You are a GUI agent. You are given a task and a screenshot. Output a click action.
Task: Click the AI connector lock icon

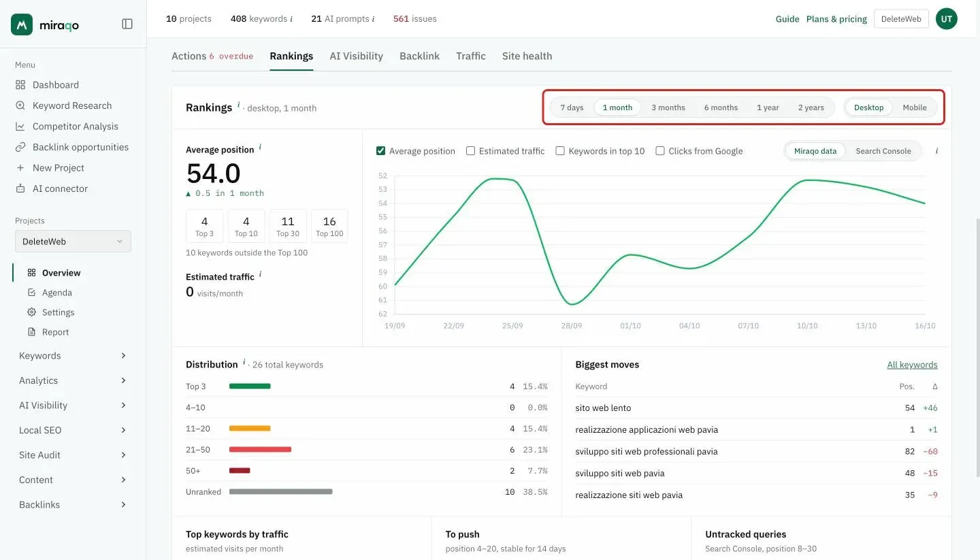pyautogui.click(x=20, y=188)
